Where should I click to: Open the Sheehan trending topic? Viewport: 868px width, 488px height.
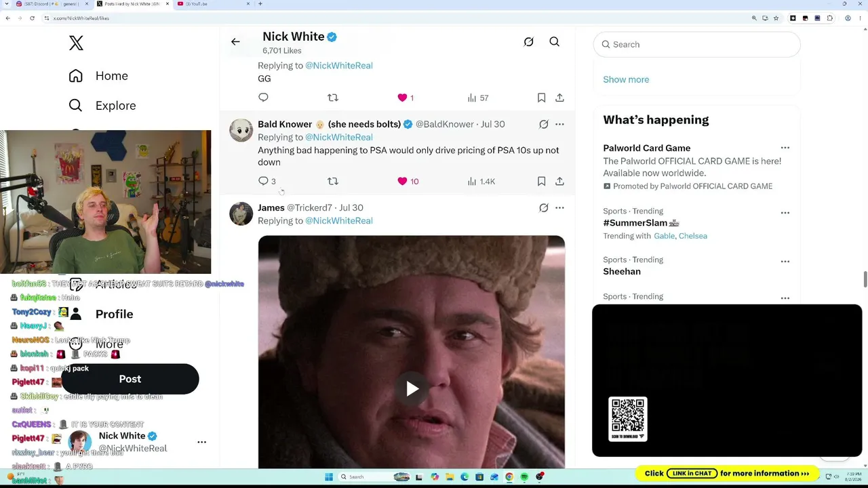point(622,272)
